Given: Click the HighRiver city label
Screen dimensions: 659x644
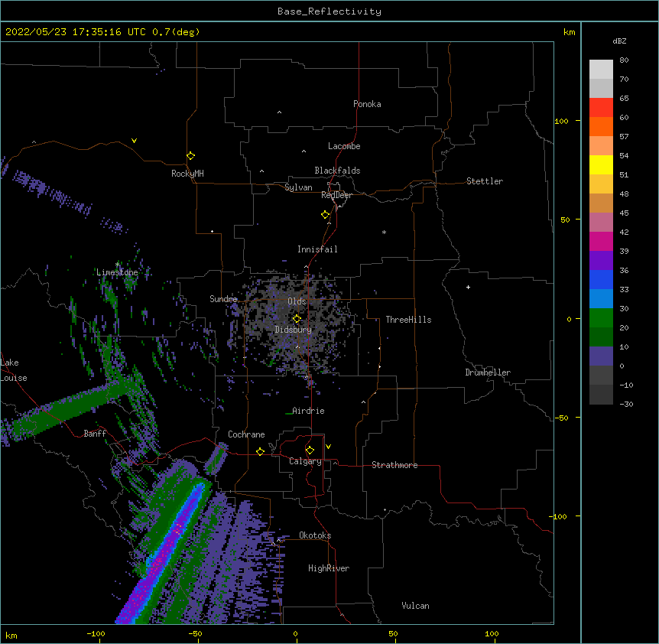Looking at the screenshot, I should pyautogui.click(x=329, y=568).
